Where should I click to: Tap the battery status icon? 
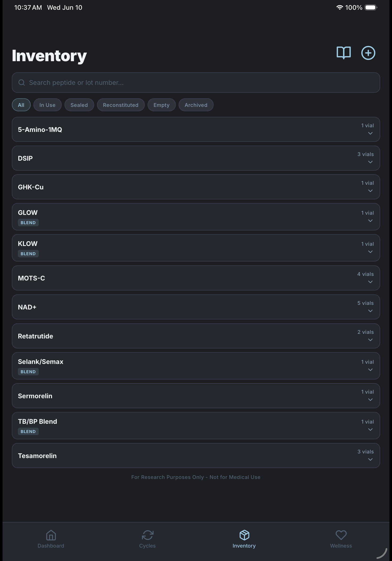(x=371, y=7)
